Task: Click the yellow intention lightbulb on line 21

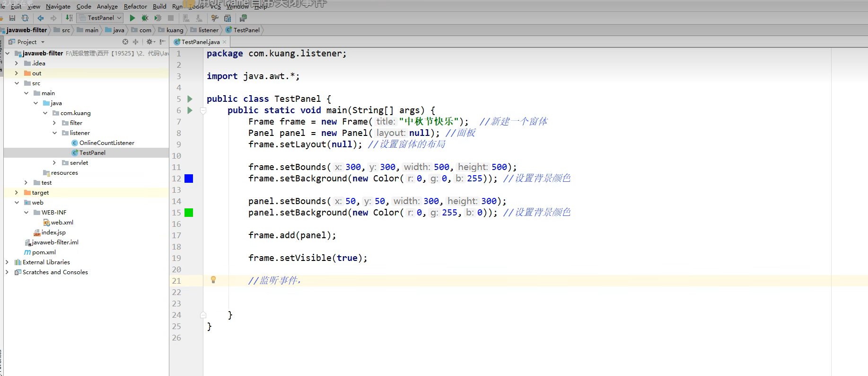Action: tap(213, 280)
